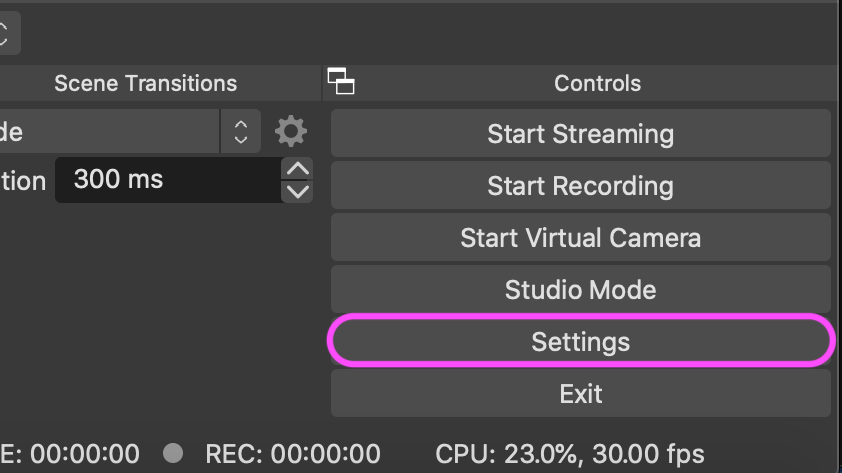
Task: Click the partially visible arrows icon button
Action: click(x=6, y=33)
